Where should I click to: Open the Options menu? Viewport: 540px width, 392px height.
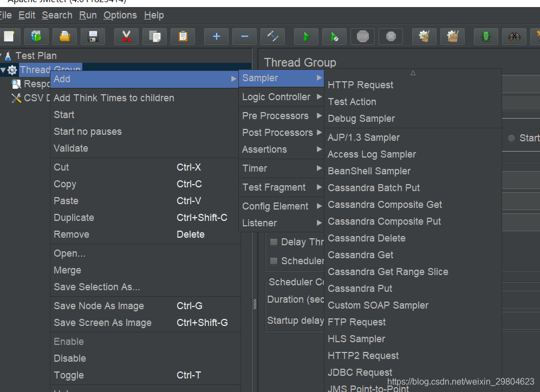coord(120,15)
